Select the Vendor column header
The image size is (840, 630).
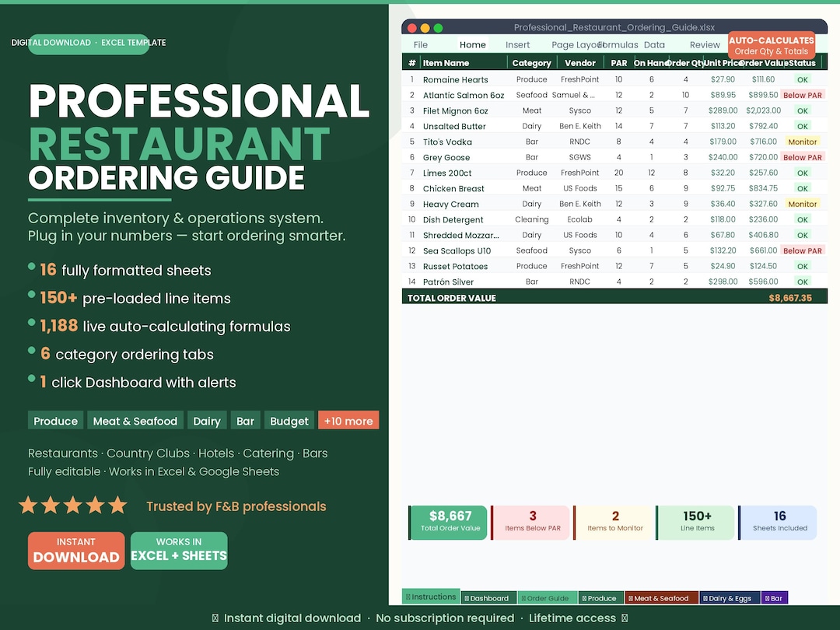click(x=579, y=63)
